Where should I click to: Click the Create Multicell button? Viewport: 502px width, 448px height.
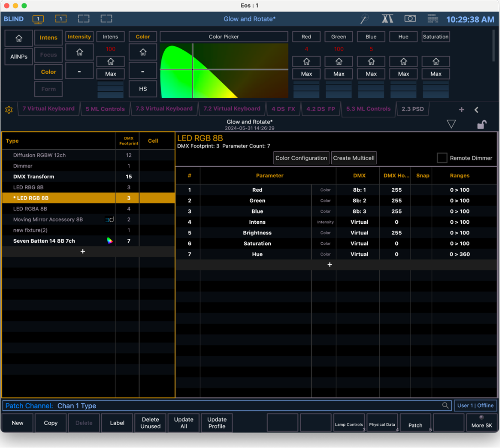click(354, 158)
